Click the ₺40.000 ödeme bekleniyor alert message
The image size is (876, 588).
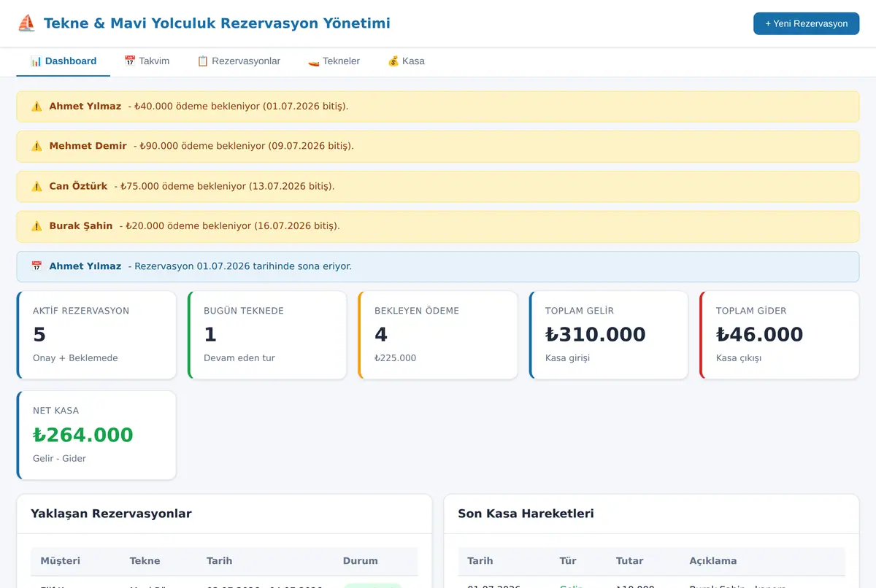[x=238, y=107]
